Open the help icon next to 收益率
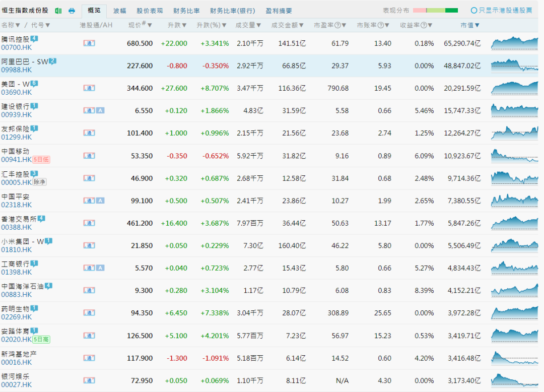The height and width of the screenshot is (392, 544). (x=424, y=25)
